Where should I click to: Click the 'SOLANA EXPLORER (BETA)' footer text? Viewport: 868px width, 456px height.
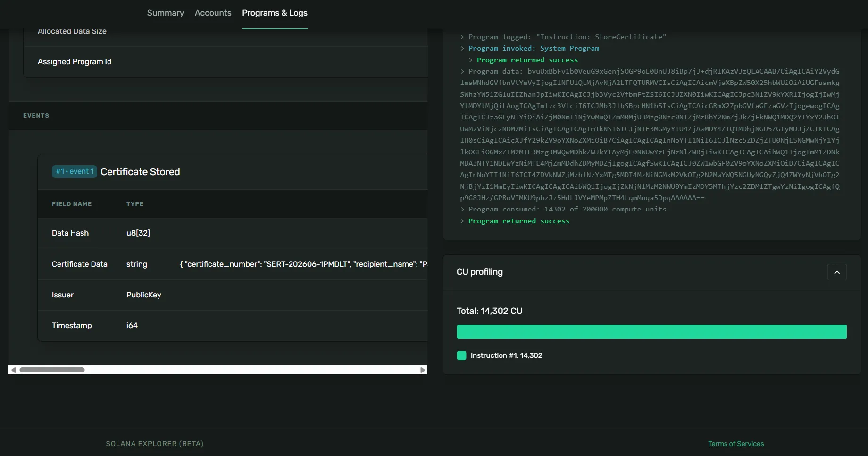pos(155,444)
